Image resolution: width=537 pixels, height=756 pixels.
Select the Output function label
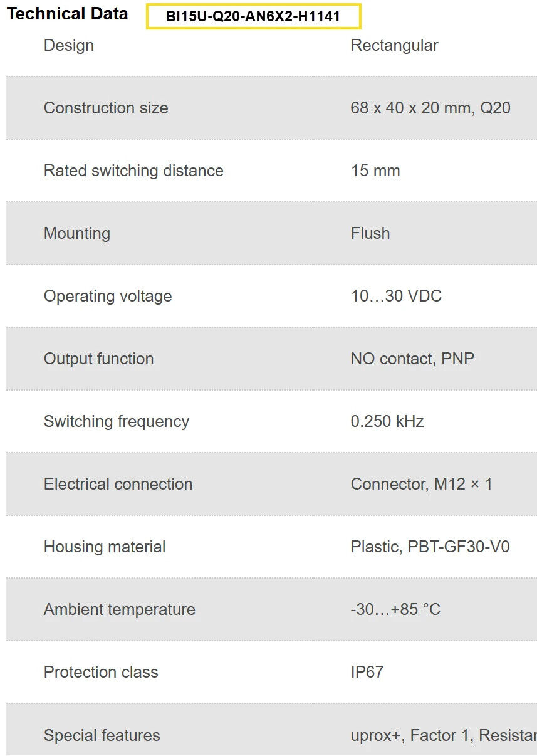tap(98, 359)
